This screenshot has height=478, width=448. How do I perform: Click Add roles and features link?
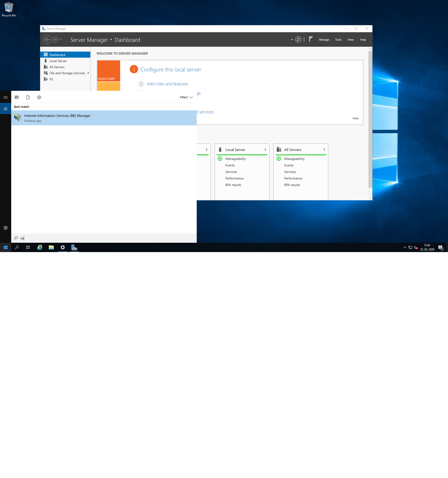pyautogui.click(x=168, y=84)
